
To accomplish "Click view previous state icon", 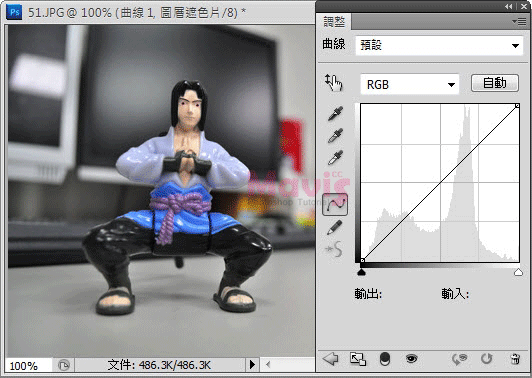I will pos(460,359).
